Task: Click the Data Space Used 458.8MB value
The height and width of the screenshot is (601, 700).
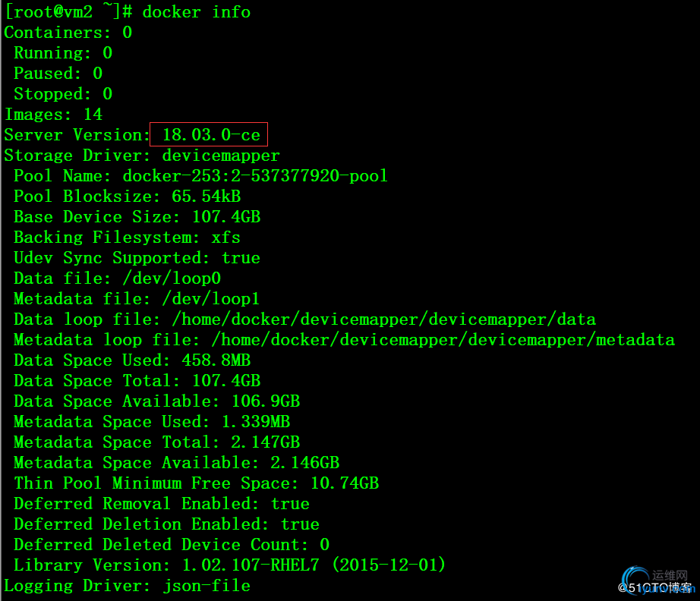Action: 216,360
